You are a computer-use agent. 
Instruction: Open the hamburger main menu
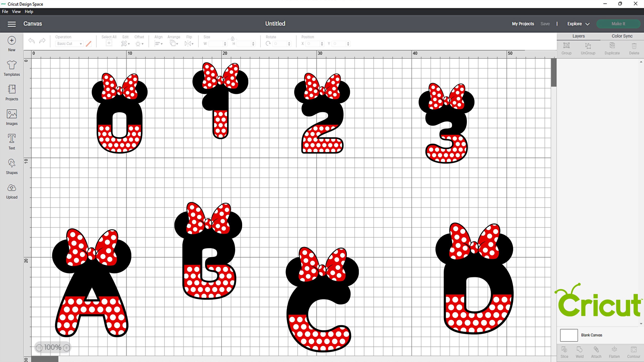coord(12,24)
